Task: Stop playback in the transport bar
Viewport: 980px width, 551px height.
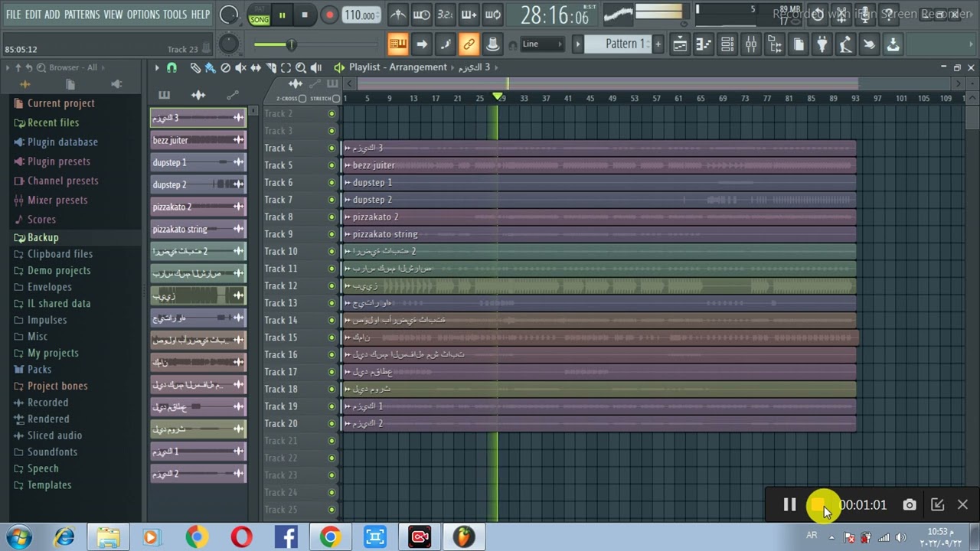Action: [305, 15]
